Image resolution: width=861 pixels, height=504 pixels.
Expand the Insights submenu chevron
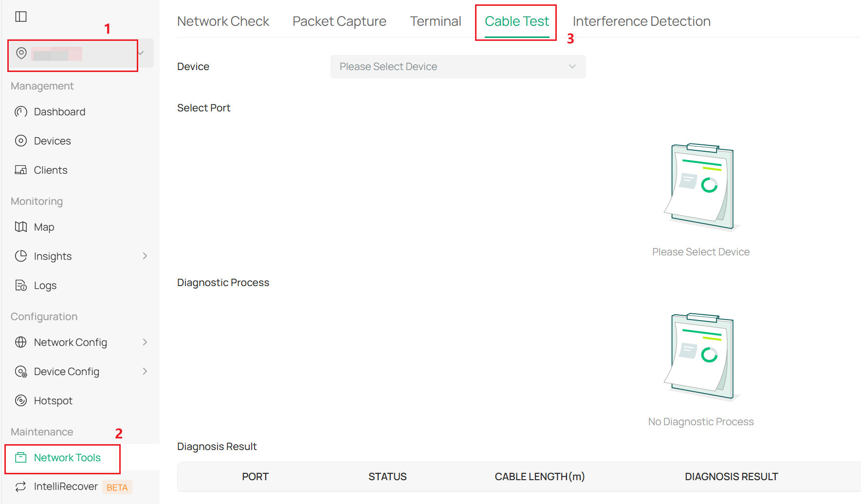pyautogui.click(x=145, y=256)
